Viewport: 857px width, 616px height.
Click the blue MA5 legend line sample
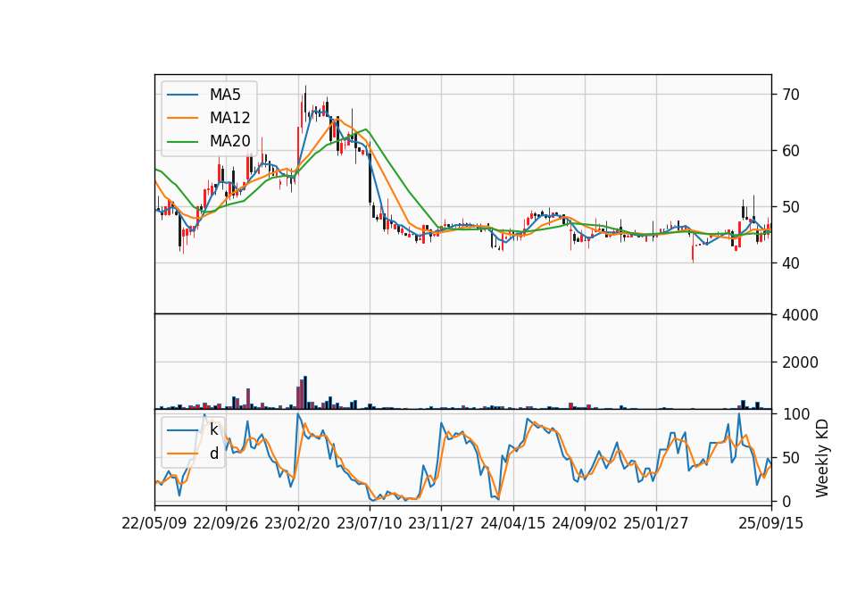pos(182,95)
